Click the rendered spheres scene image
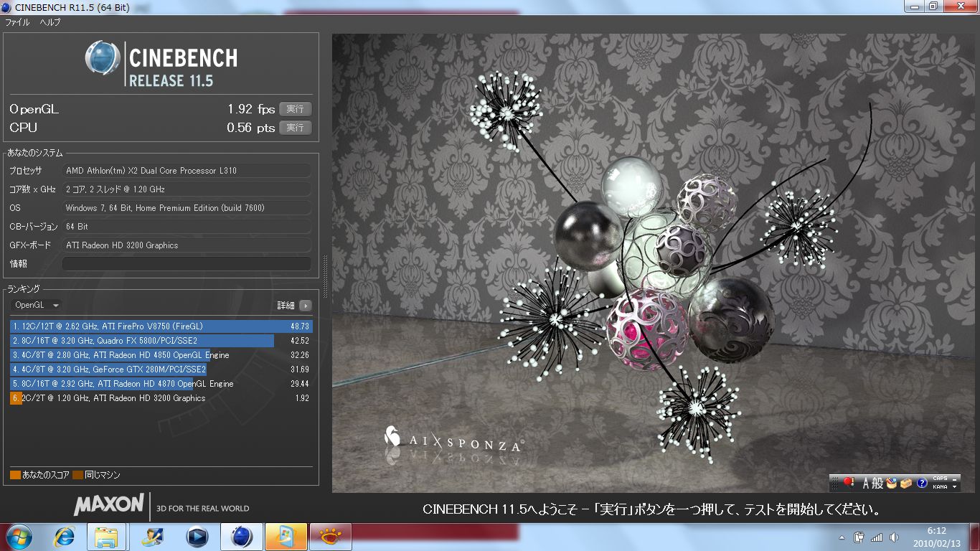Image resolution: width=980 pixels, height=551 pixels. pos(652,263)
